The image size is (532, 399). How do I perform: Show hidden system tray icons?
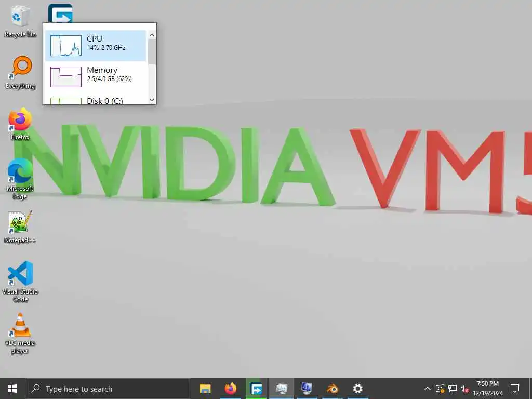(428, 389)
